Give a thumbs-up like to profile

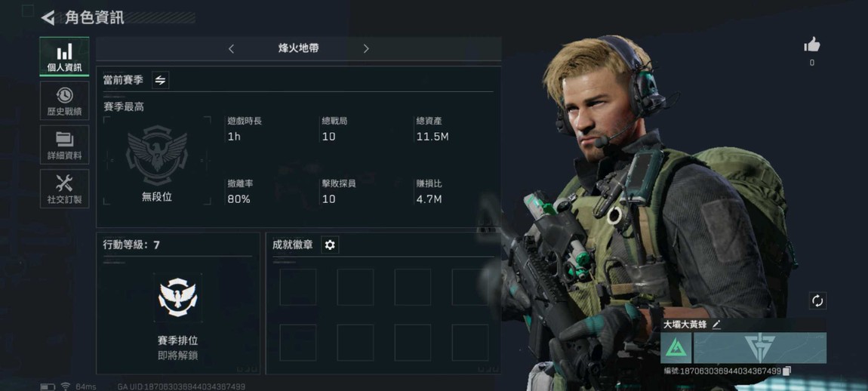tap(812, 45)
